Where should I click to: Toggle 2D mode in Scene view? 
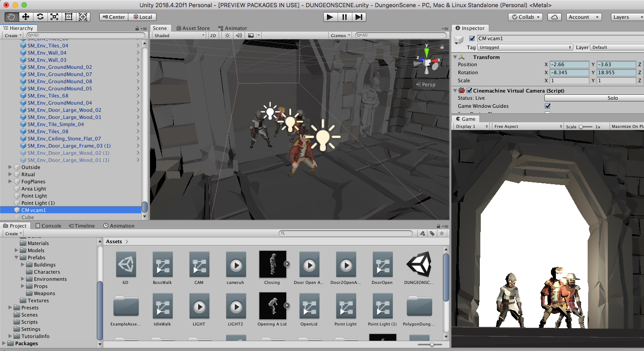click(213, 35)
